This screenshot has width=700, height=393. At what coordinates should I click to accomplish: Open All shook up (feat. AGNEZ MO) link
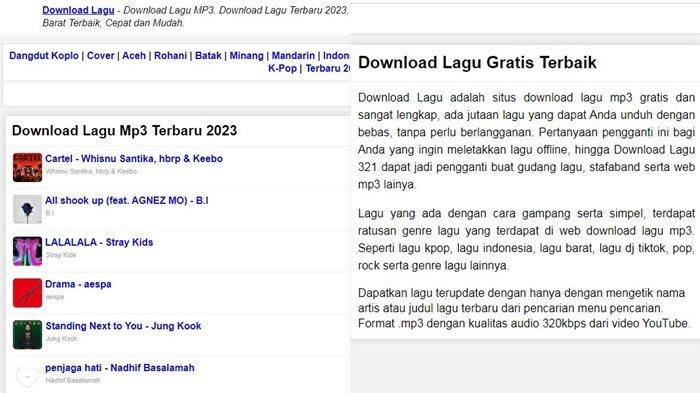(x=127, y=201)
